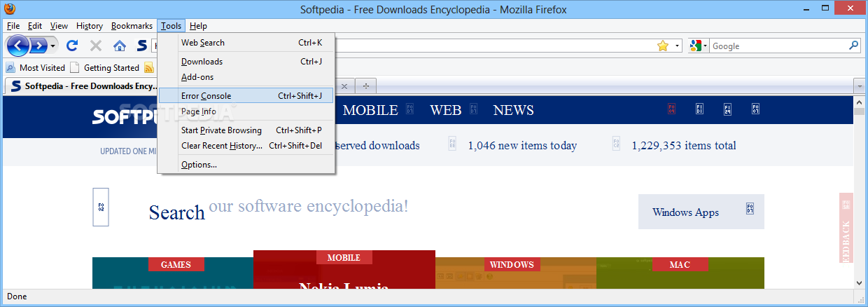
Task: Close the open Tools menu
Action: 171,26
